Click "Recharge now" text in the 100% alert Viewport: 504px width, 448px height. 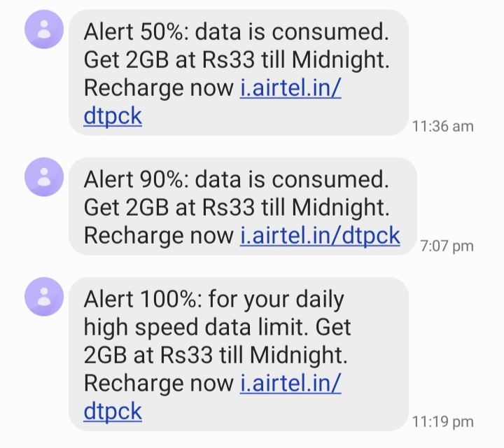click(x=158, y=383)
